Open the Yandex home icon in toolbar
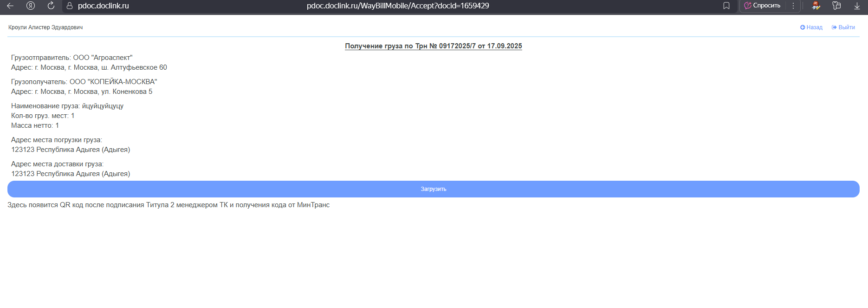 [31, 6]
